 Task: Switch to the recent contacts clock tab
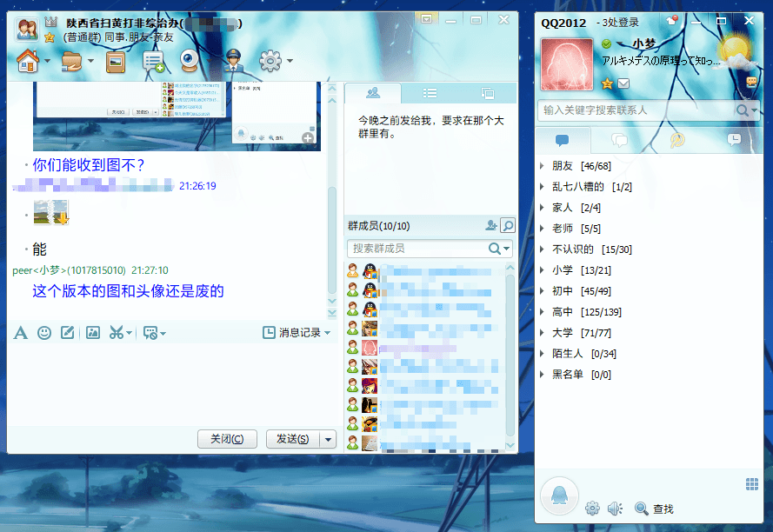[x=734, y=140]
